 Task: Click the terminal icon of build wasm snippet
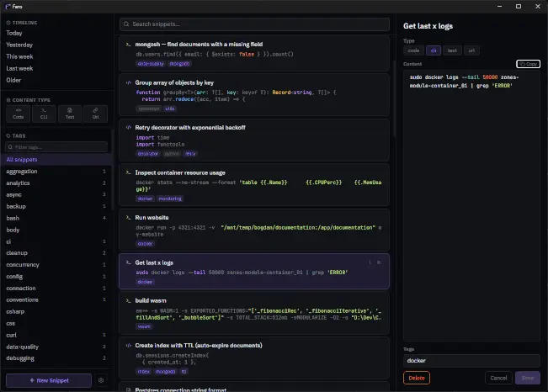[x=128, y=300]
